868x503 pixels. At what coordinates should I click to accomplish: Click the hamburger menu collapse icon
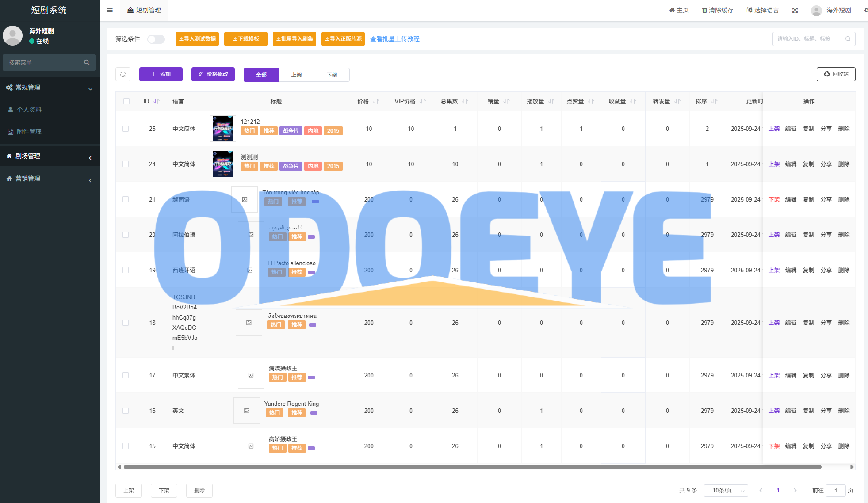point(110,10)
